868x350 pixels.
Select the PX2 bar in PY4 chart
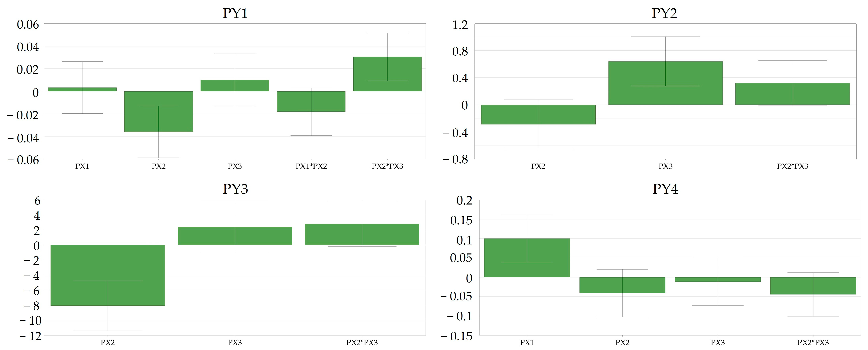pyautogui.click(x=622, y=285)
